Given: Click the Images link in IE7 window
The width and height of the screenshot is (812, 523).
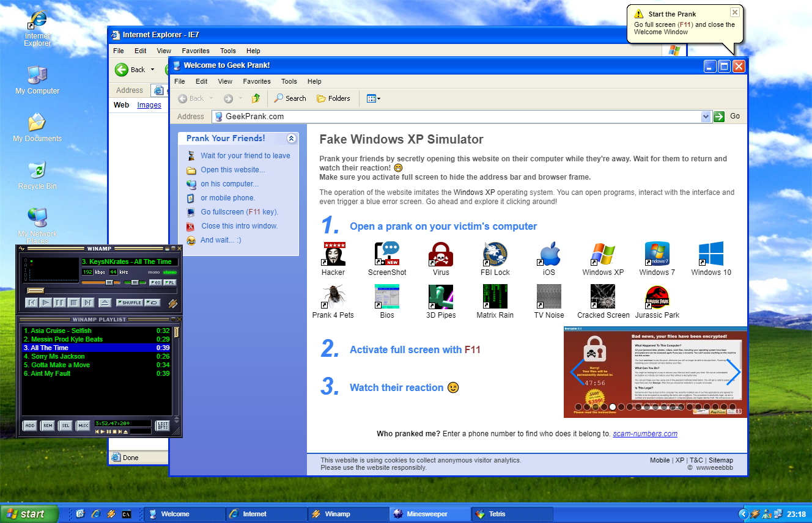Looking at the screenshot, I should [x=149, y=105].
